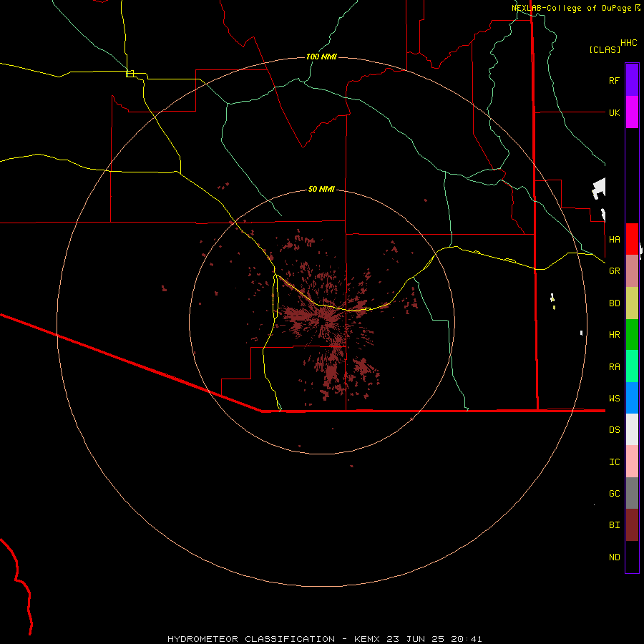644x644 pixels.
Task: Click the purple RF legend color block
Action: tap(632, 80)
